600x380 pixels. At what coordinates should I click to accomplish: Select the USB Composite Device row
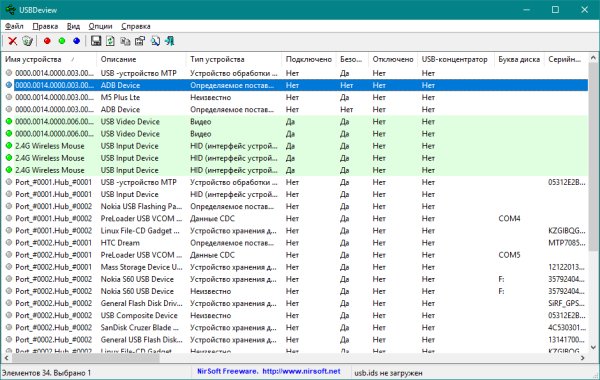[x=295, y=315]
